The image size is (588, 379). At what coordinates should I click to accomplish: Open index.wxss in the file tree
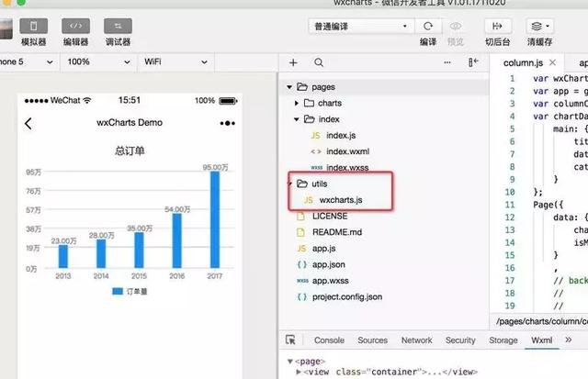[347, 167]
